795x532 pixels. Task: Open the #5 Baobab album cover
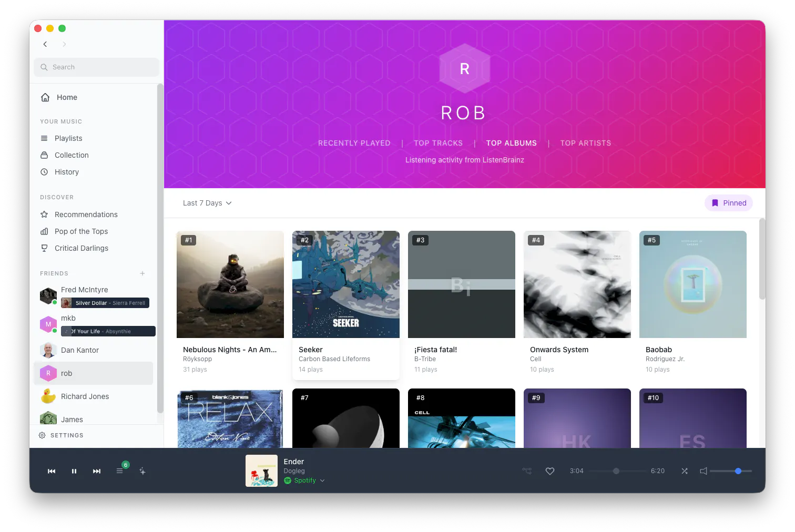[693, 284]
